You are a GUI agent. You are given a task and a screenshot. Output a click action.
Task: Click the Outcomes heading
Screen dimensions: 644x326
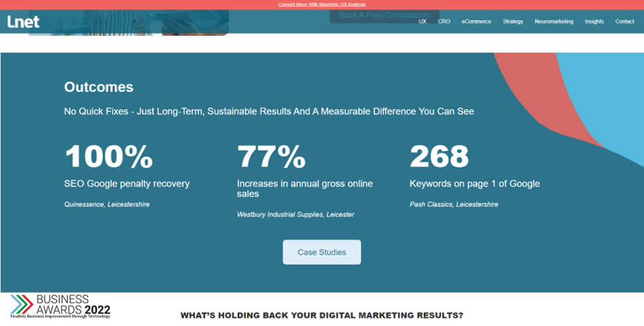99,87
